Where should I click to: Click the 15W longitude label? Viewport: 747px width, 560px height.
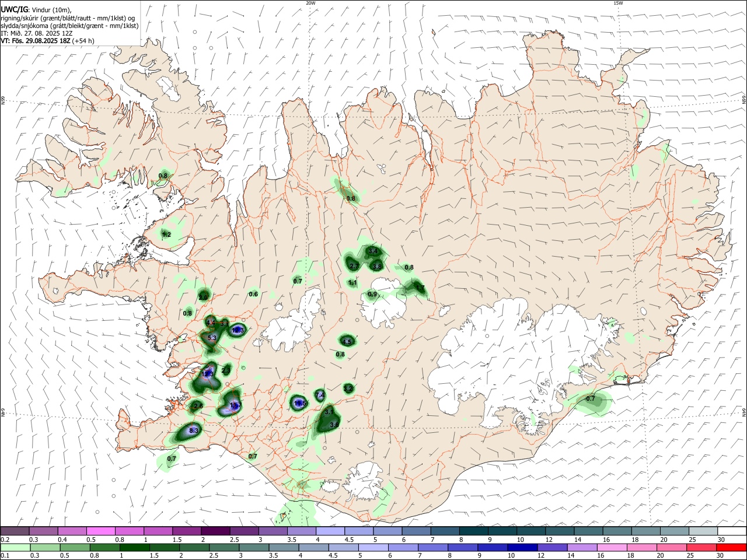point(618,3)
